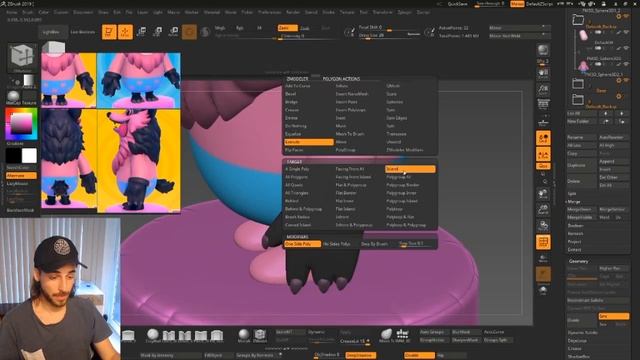Screen dimensions: 640x360
Task: Expand the Remesh section
Action: (575, 233)
